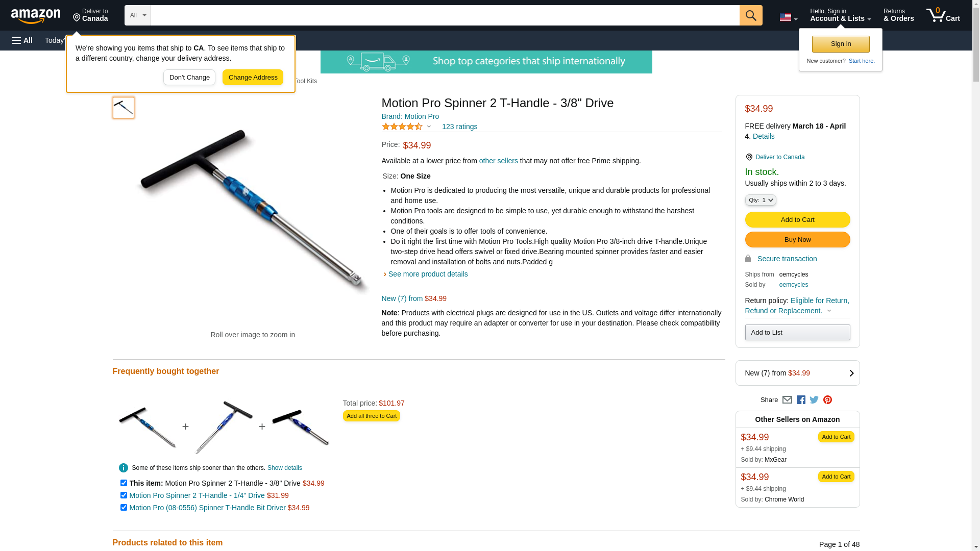
Task: Share via email icon
Action: click(787, 400)
